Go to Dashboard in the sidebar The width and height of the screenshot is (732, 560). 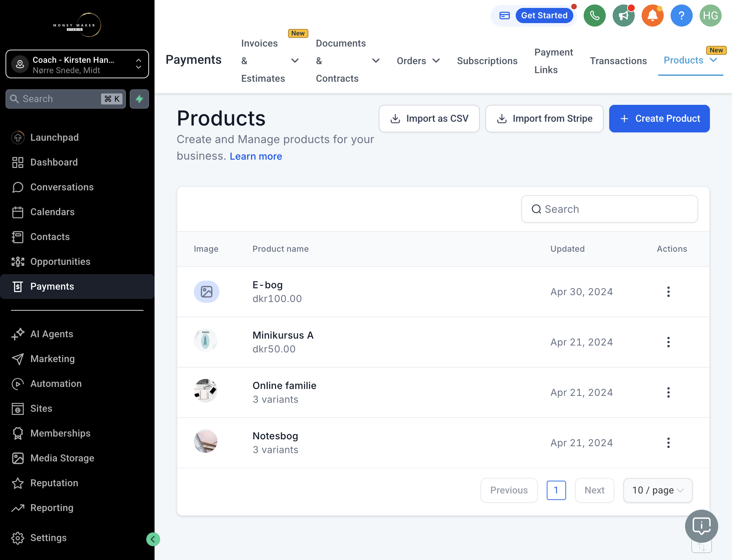(x=77, y=162)
